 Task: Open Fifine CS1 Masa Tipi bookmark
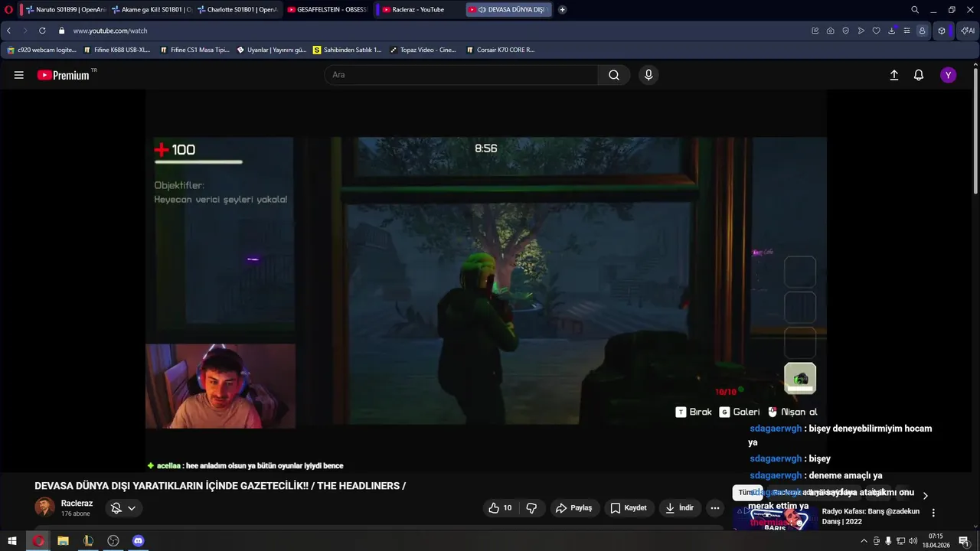pyautogui.click(x=195, y=50)
